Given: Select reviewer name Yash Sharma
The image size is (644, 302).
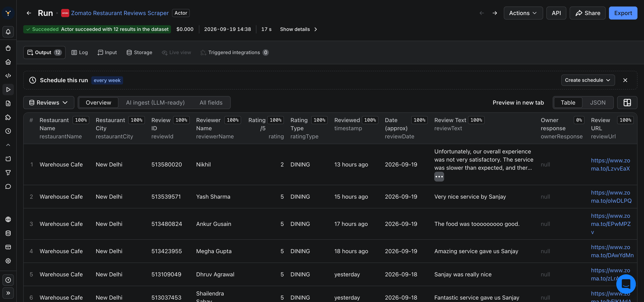Looking at the screenshot, I should coord(213,197).
